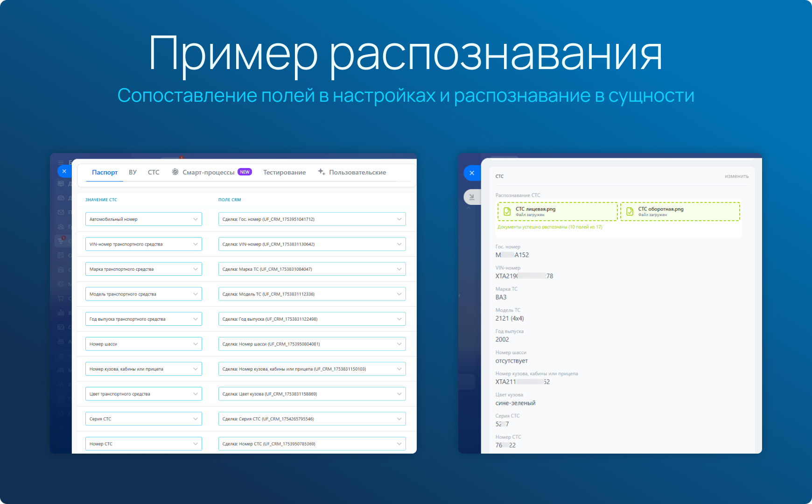Click the sparkle icon next to Пользовательские
The height and width of the screenshot is (504, 812).
tap(322, 172)
